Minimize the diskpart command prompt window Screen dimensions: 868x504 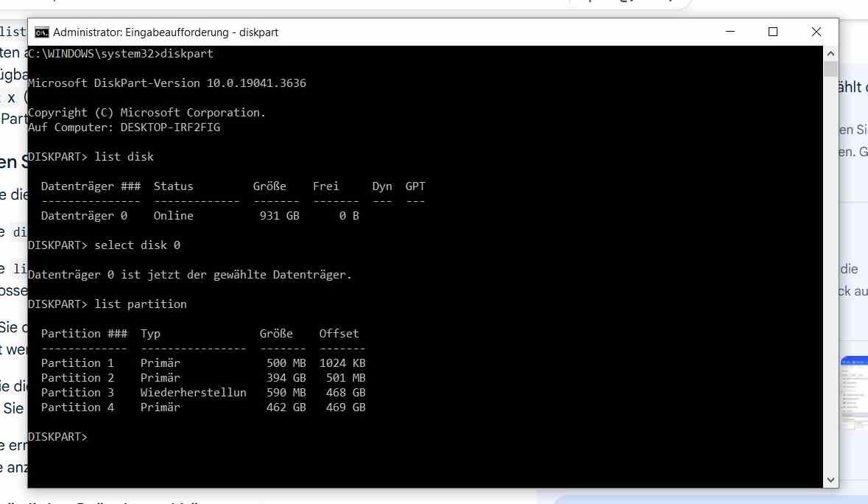[730, 32]
